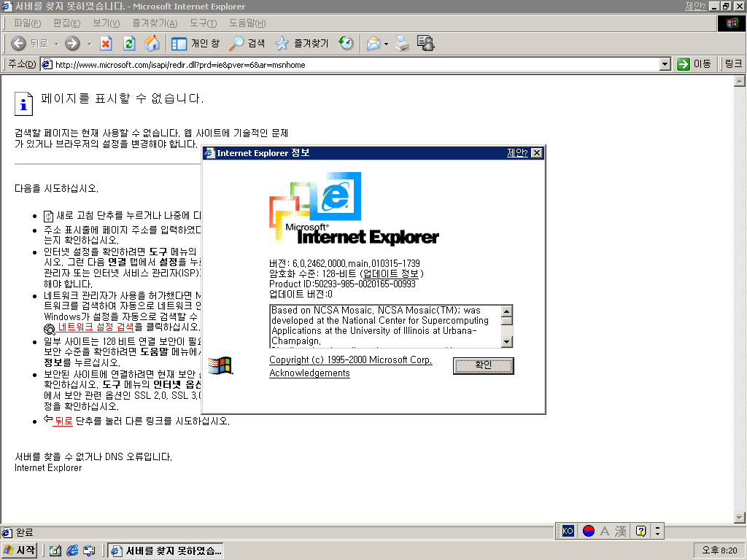Click the 시작 Start button
This screenshot has width=747, height=560.
pos(20,551)
